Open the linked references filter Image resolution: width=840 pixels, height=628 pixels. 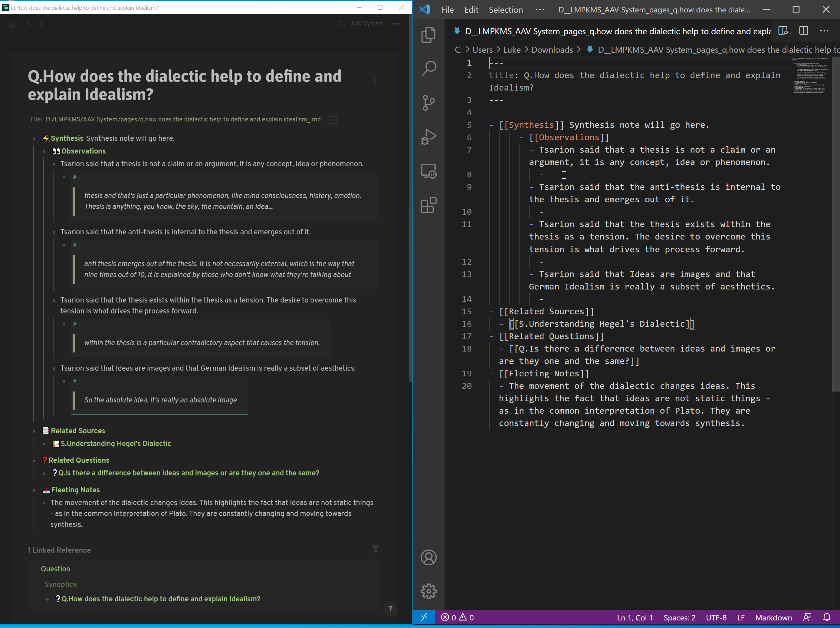click(x=375, y=549)
